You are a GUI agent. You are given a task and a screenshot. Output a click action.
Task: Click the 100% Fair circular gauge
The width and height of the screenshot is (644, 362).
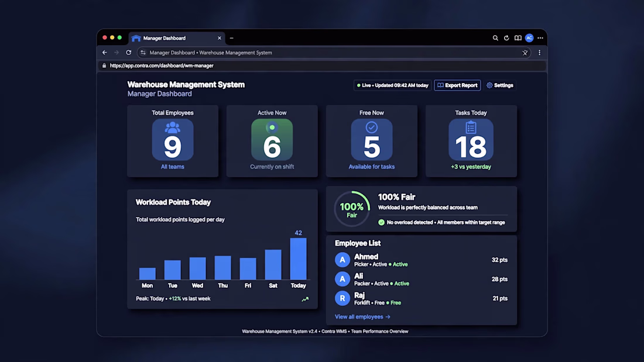tap(352, 209)
